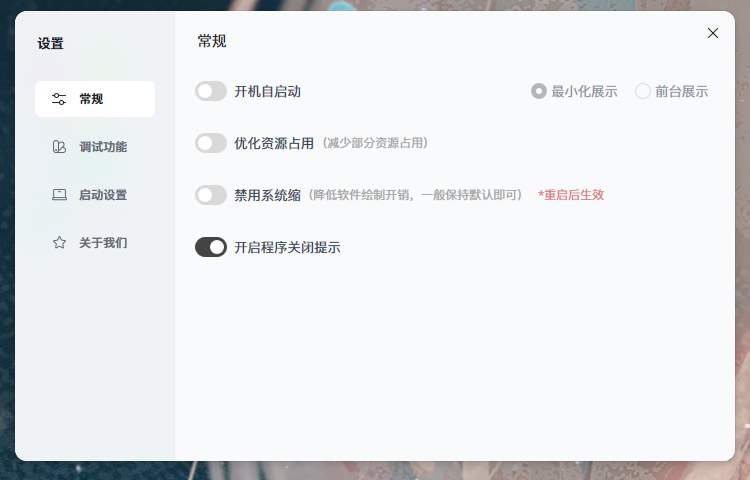Select the 最小化展示 radio button

pos(539,91)
